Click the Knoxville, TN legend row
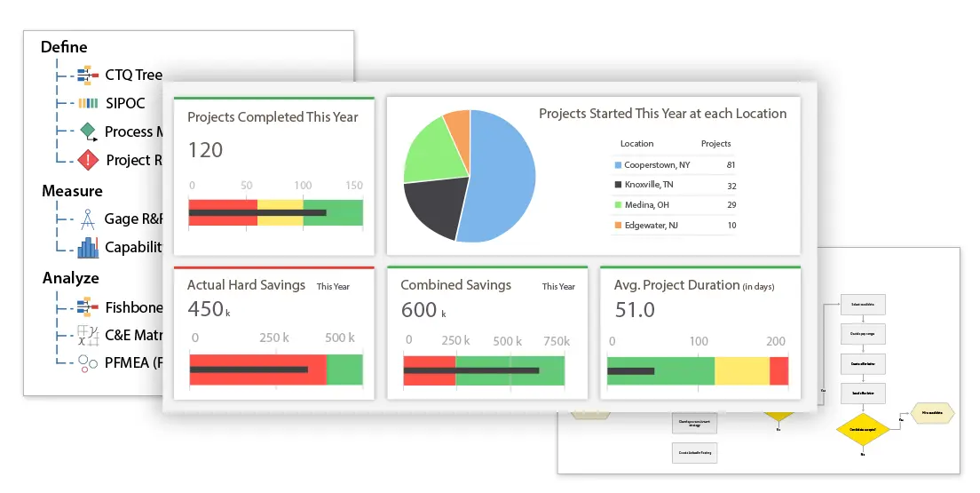 [x=675, y=186]
